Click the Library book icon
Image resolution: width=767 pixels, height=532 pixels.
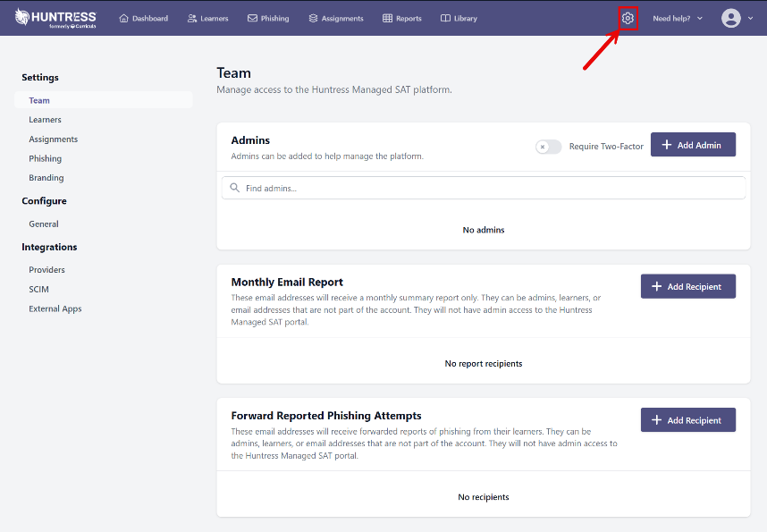445,19
